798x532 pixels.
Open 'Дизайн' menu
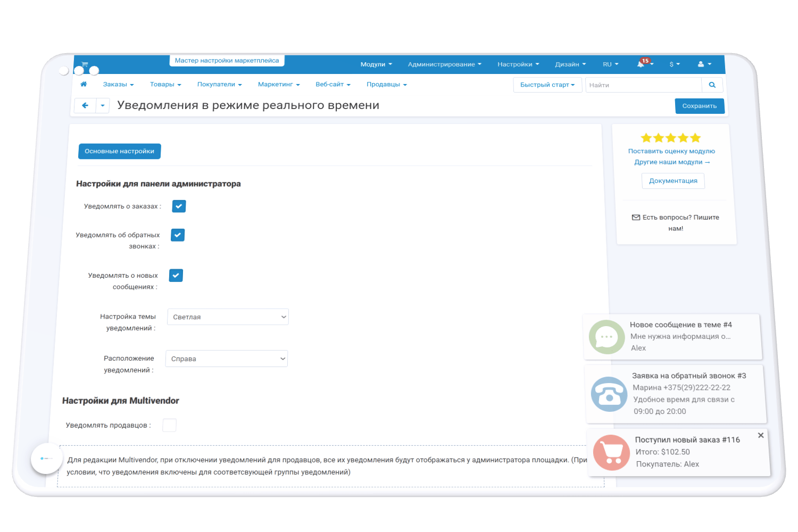pos(570,64)
